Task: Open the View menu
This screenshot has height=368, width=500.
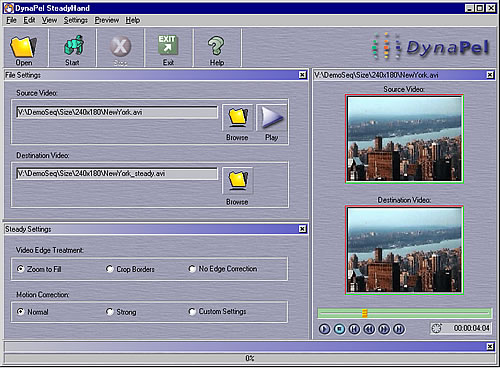Action: [49, 20]
